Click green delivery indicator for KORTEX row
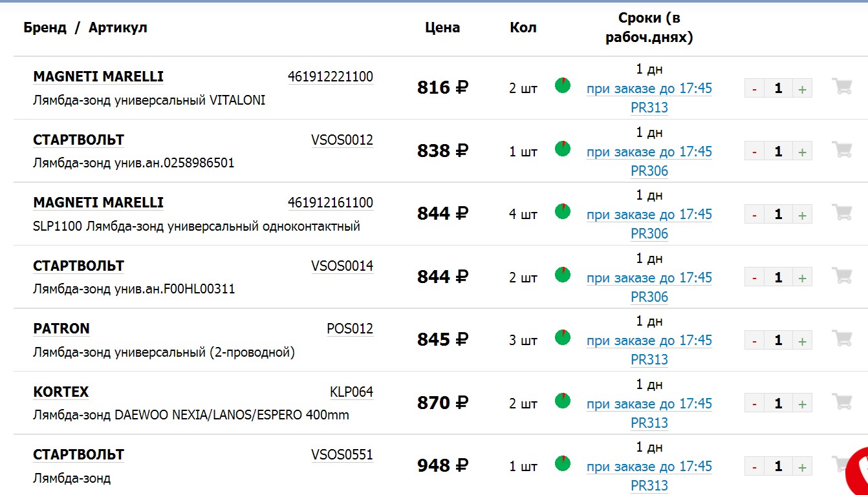The height and width of the screenshot is (495, 868). (563, 401)
